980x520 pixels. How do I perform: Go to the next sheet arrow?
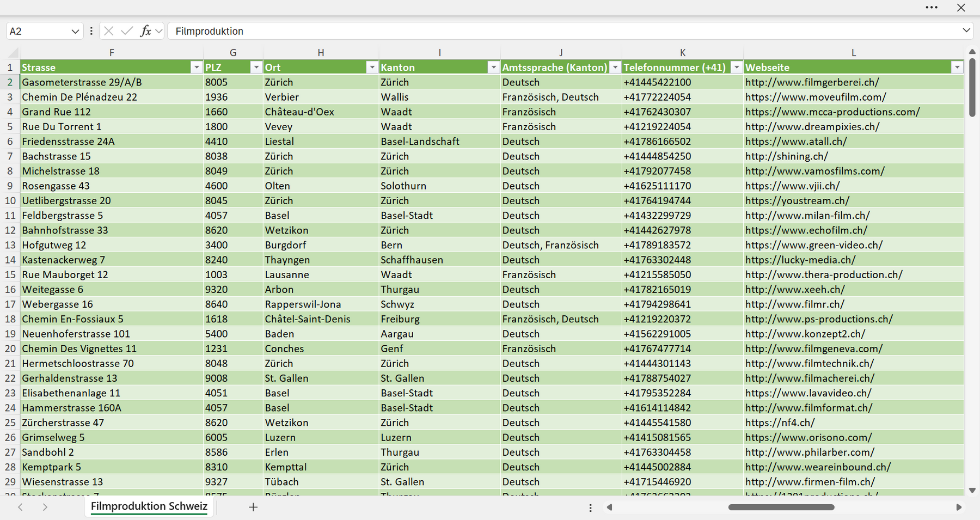point(45,507)
